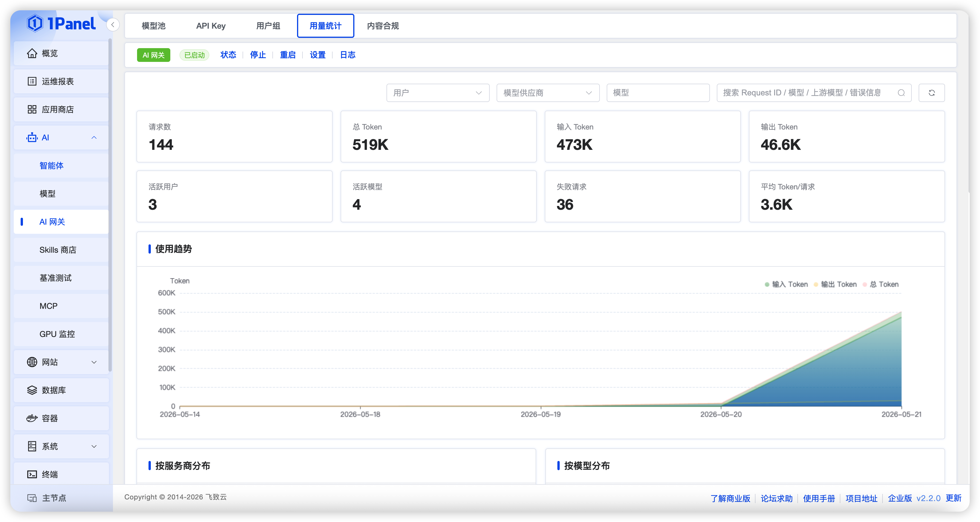Screen dimensions: 980x522
Task: Click the docker whale icon next to 容器
Action: click(x=32, y=418)
